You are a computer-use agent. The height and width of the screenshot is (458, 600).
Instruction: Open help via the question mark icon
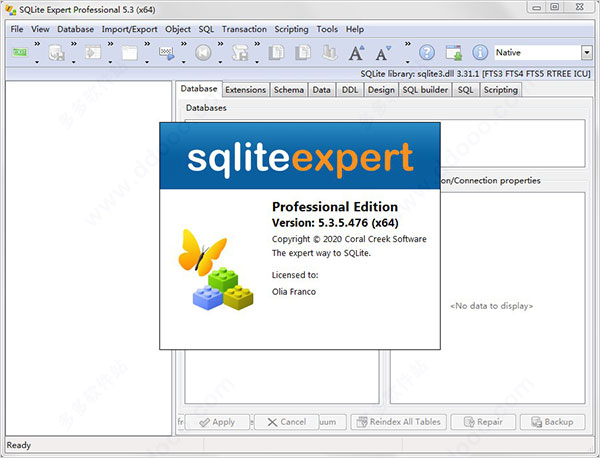(427, 52)
